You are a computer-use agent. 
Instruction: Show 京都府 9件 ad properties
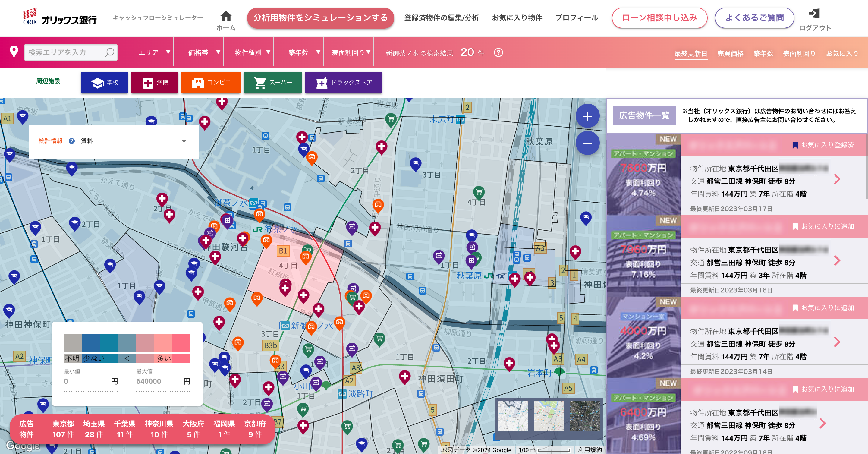(255, 429)
